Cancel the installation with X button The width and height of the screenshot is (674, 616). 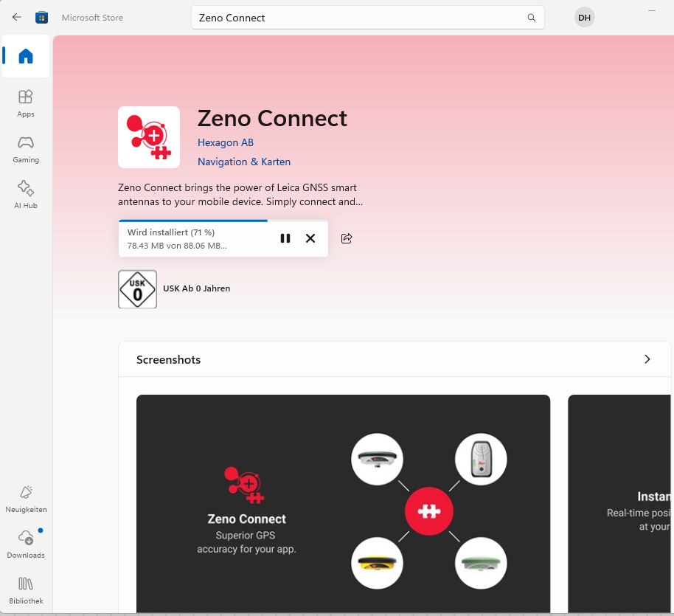click(x=310, y=238)
